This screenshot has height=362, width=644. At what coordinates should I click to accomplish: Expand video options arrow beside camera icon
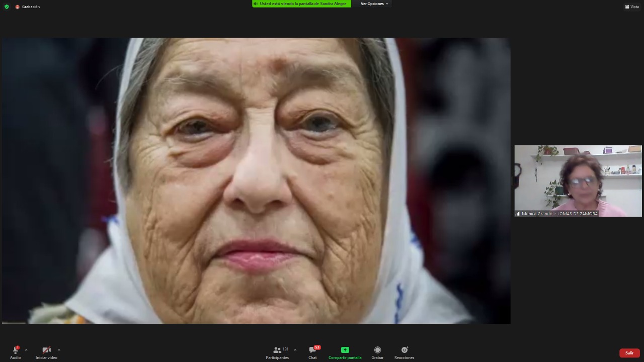(x=59, y=350)
